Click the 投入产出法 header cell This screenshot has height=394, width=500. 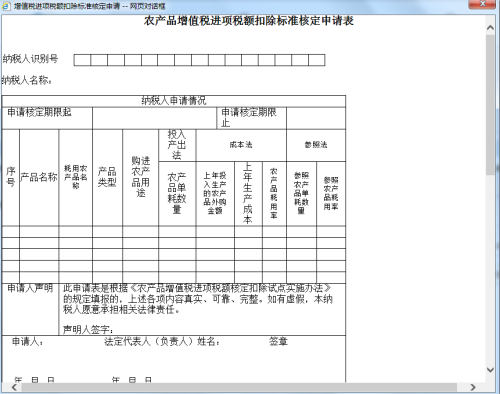(x=177, y=145)
